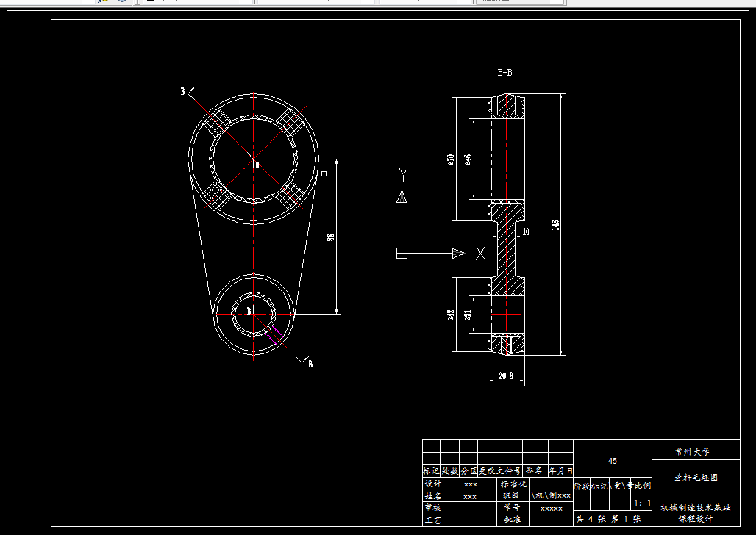Click the 分区 header cell
Viewport: 756px width, 535px height.
point(468,471)
